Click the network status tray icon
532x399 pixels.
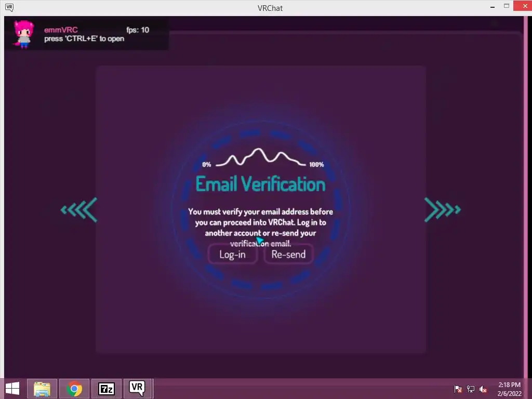coord(470,389)
